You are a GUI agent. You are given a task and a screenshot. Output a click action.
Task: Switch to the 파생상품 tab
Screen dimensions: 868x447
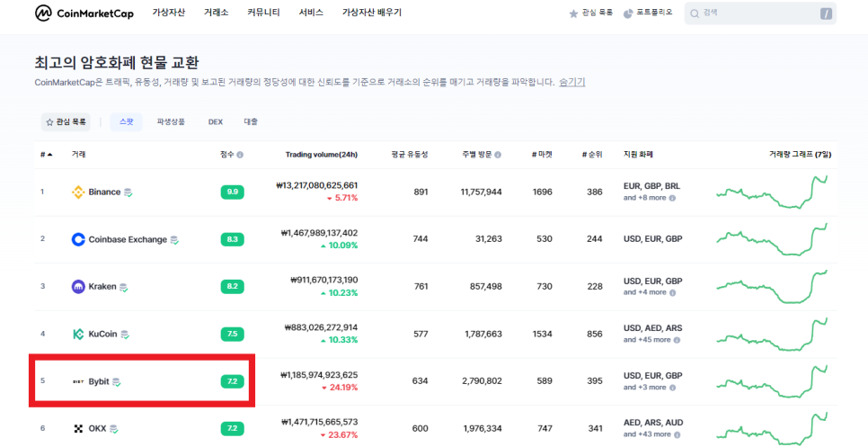(x=171, y=121)
